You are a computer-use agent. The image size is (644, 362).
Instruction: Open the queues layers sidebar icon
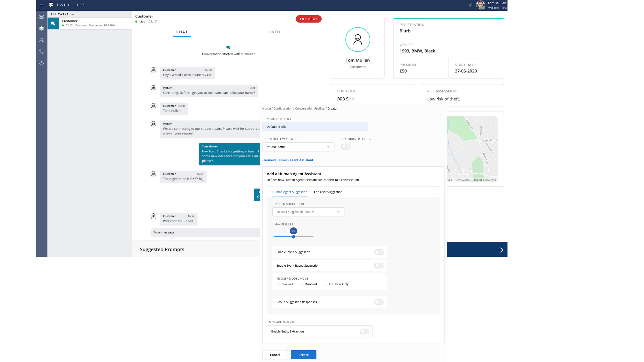[x=42, y=28]
